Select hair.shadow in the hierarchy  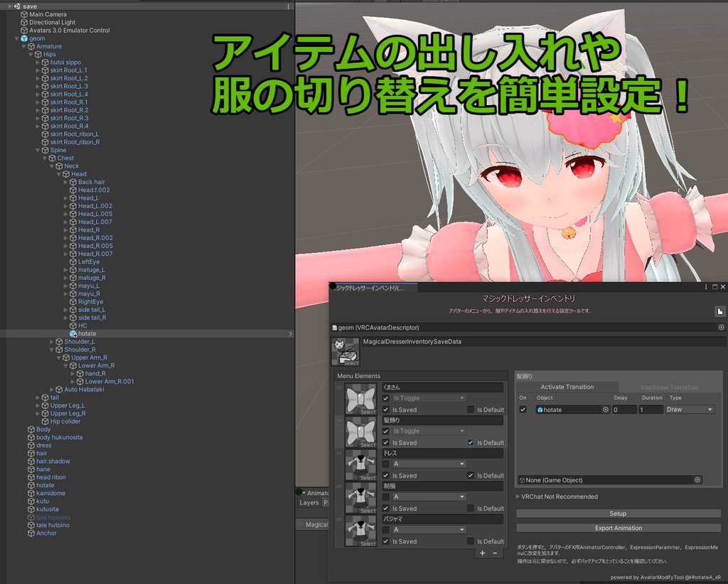point(53,462)
